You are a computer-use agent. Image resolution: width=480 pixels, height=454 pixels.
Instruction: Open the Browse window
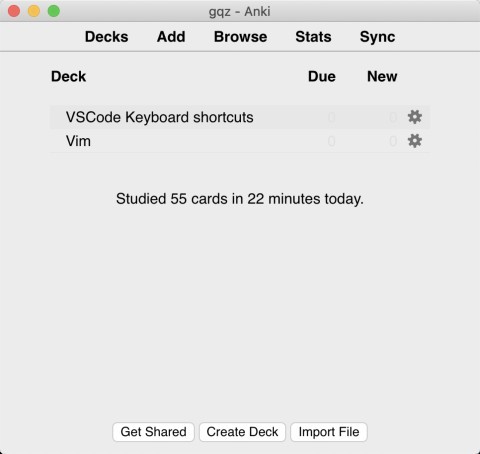coord(240,37)
